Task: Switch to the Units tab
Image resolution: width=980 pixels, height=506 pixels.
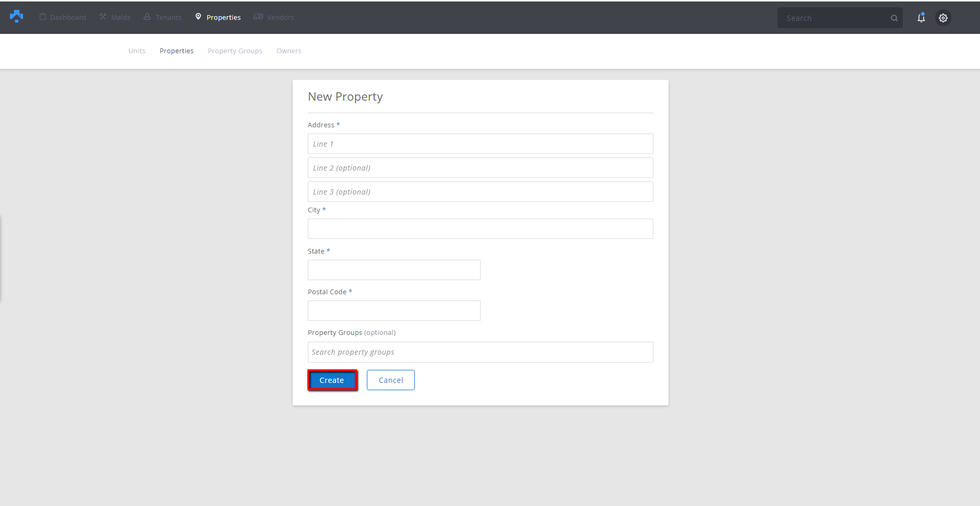Action: tap(137, 51)
